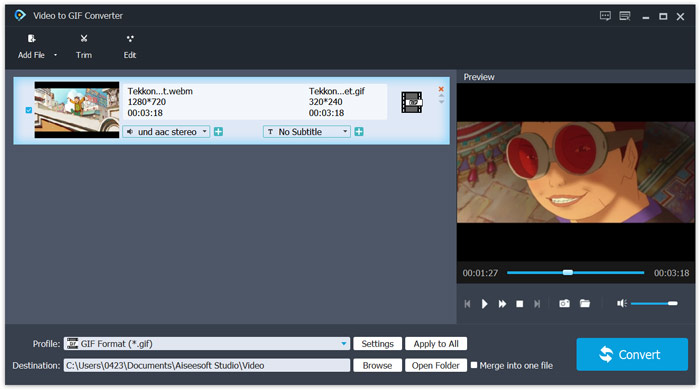Viewport: 700px width, 390px height.
Task: Play the preview video
Action: coord(484,304)
